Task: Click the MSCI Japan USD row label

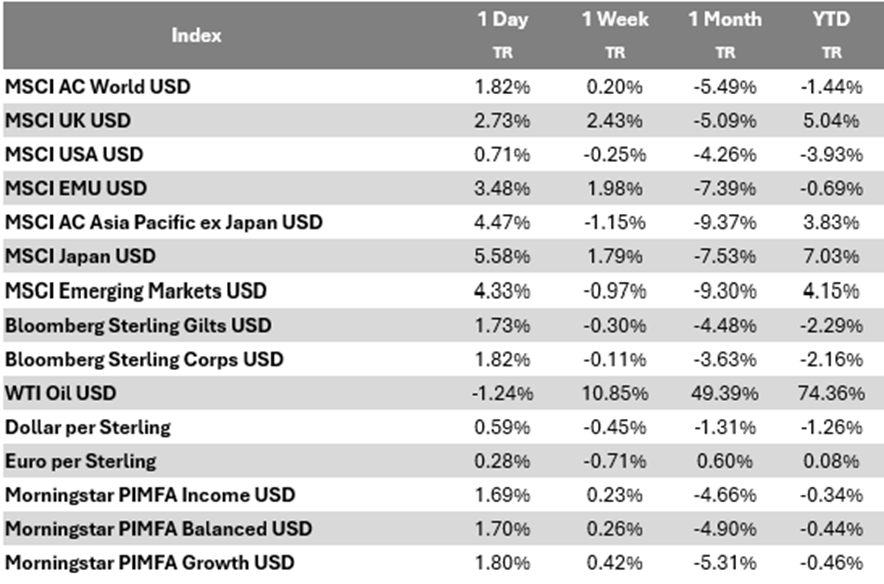Action: (x=81, y=257)
